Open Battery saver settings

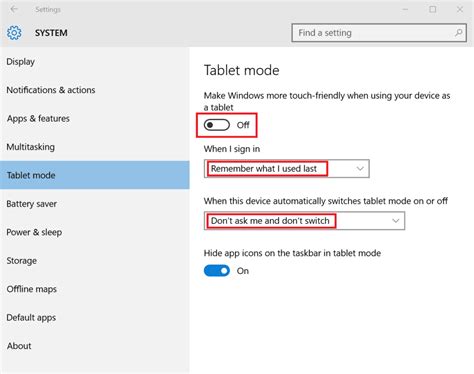[95, 204]
